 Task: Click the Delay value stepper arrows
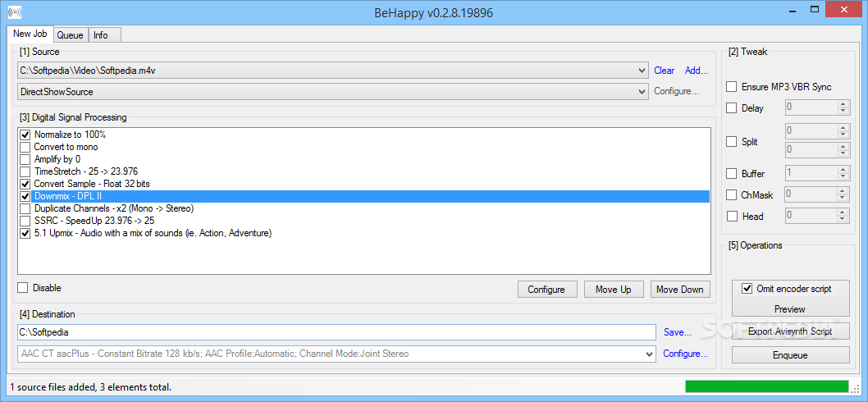click(x=843, y=107)
